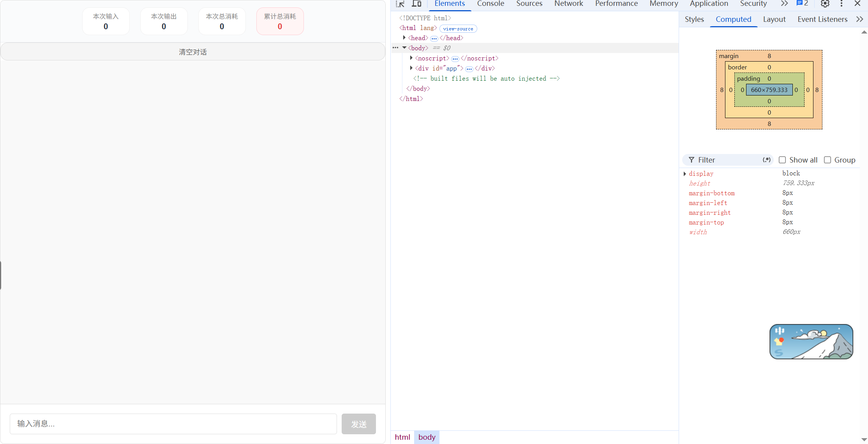This screenshot has width=868, height=444.
Task: Expand the display computed property
Action: tap(685, 174)
